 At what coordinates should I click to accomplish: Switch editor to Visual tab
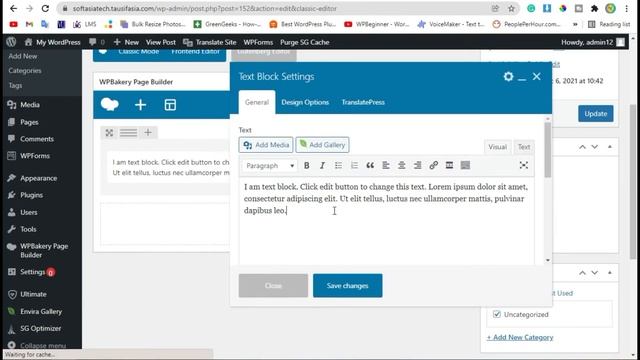tap(497, 147)
